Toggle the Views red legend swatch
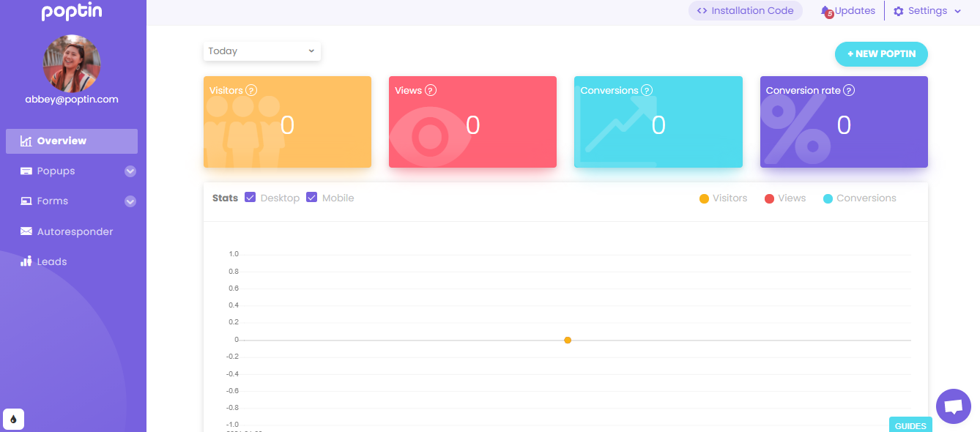This screenshot has height=432, width=980. 769,198
